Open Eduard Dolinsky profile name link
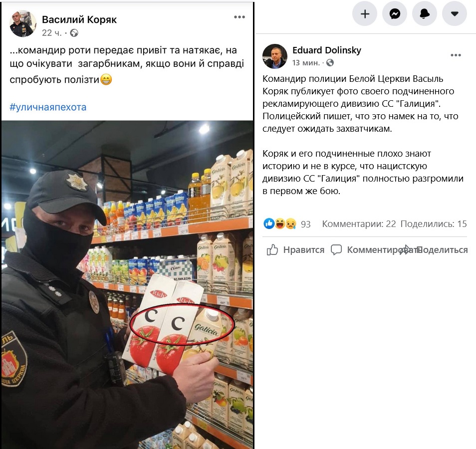Image resolution: width=476 pixels, height=449 pixels. tap(327, 50)
